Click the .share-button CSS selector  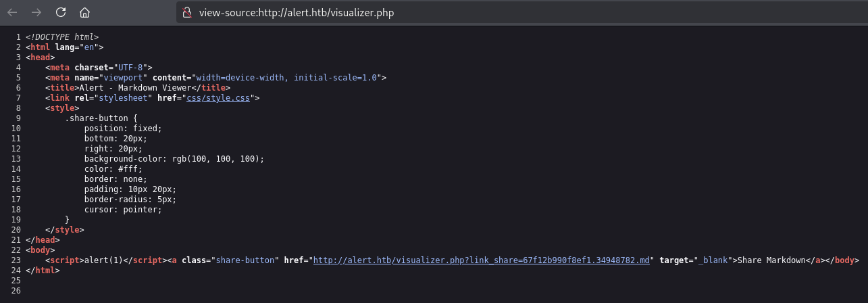[x=98, y=118]
